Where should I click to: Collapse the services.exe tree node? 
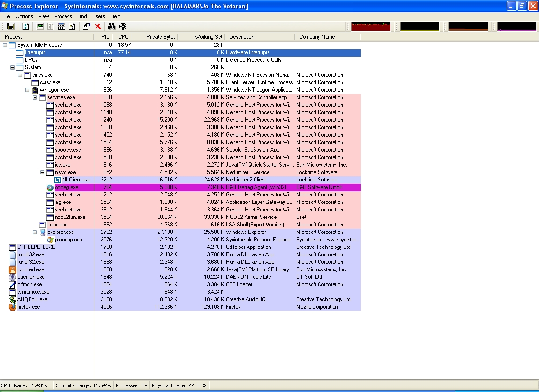tap(35, 98)
